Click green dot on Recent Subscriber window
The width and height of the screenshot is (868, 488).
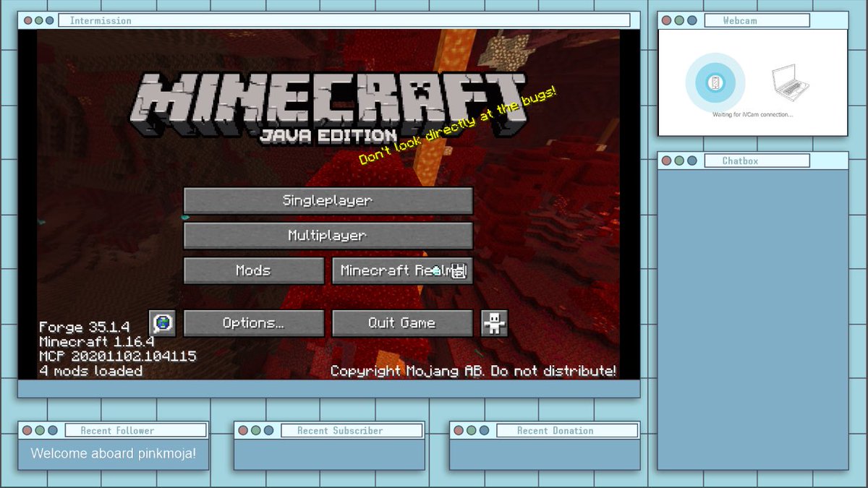256,430
